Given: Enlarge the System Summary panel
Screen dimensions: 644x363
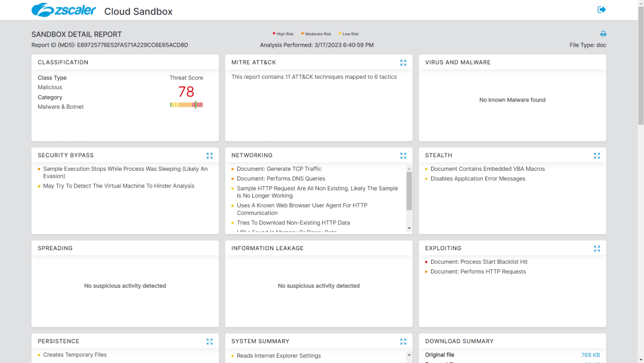Looking at the screenshot, I should [403, 342].
